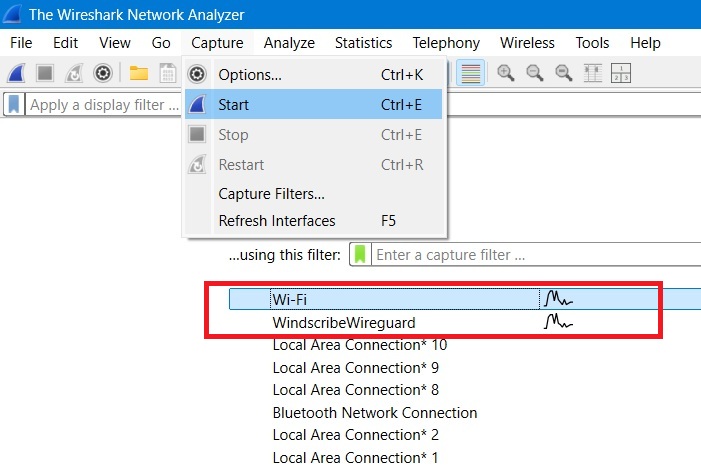The width and height of the screenshot is (701, 472).
Task: Click the WindscribeWireguard traffic sparkline graph
Action: (558, 321)
